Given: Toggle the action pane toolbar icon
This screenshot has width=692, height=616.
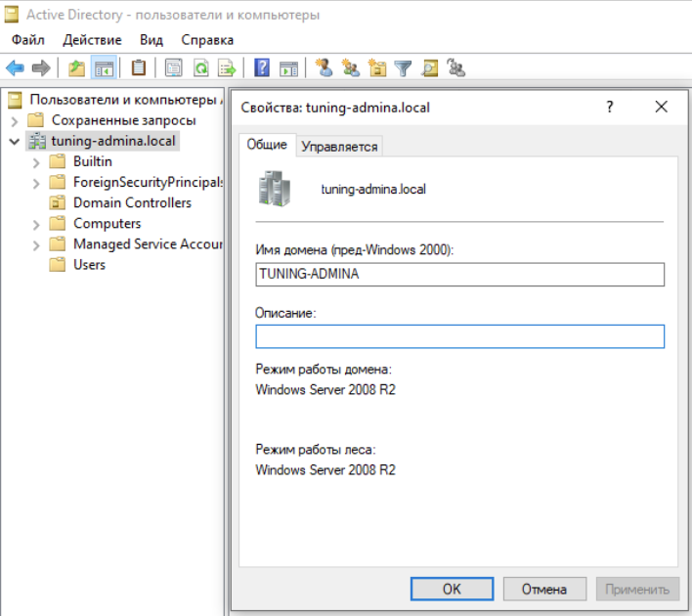Looking at the screenshot, I should [288, 68].
